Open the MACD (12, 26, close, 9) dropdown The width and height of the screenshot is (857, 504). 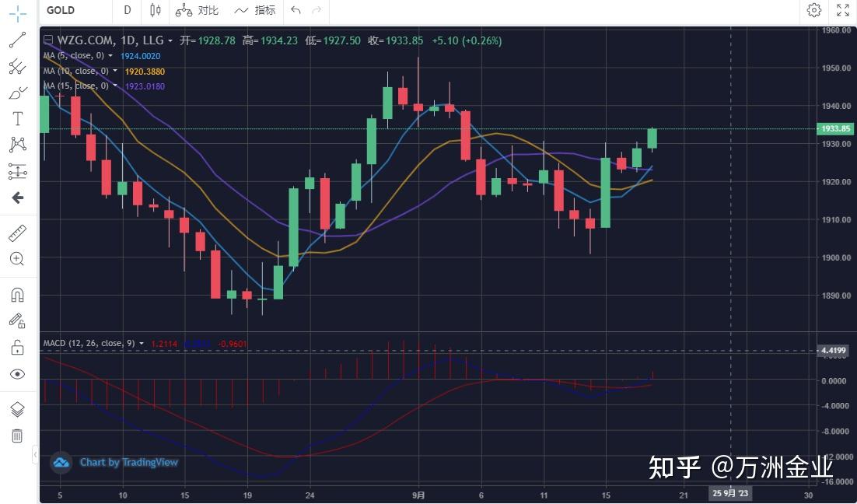[x=142, y=344]
